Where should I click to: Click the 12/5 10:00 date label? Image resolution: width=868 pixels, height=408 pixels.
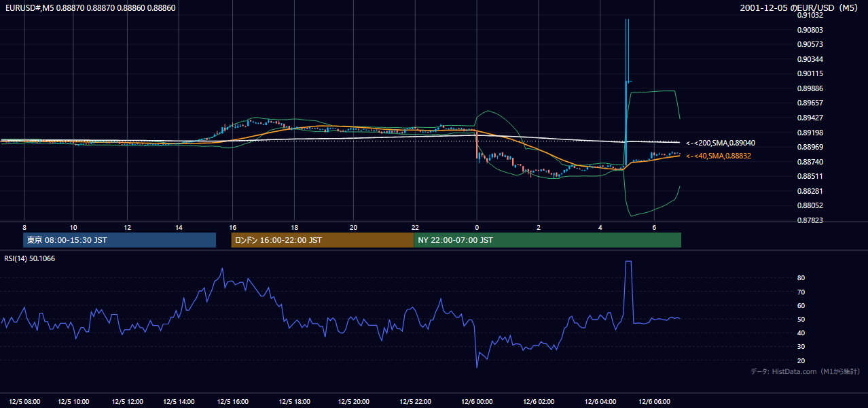point(75,401)
